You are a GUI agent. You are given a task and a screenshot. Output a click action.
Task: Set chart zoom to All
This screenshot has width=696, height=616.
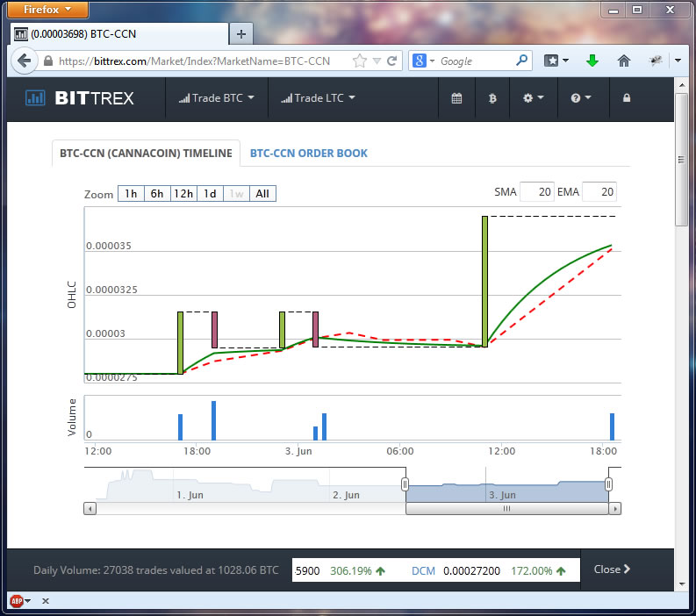[x=262, y=194]
